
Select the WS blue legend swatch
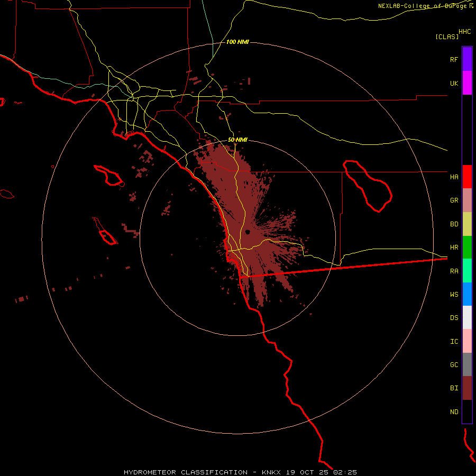pos(467,294)
